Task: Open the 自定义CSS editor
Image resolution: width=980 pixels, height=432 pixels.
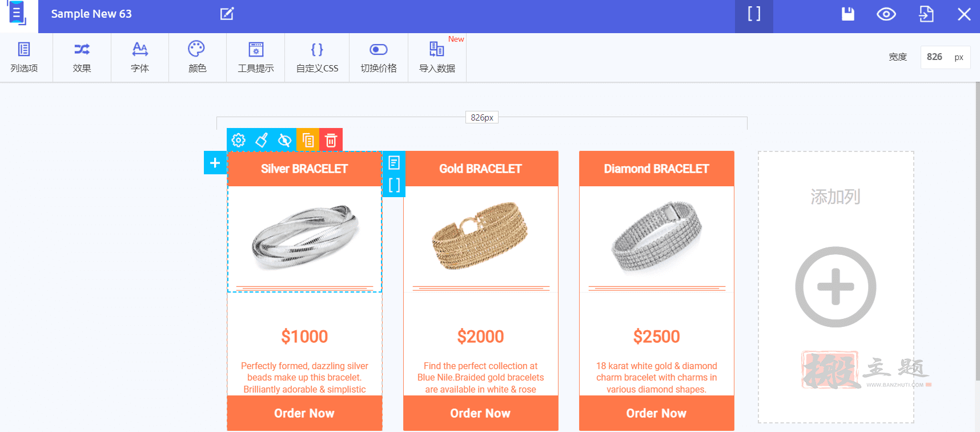Action: point(317,57)
